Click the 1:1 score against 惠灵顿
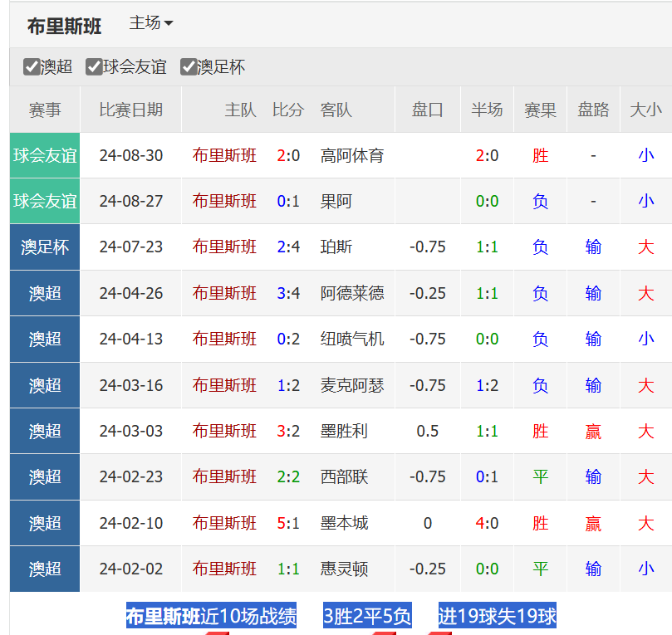The image size is (672, 635). click(288, 569)
